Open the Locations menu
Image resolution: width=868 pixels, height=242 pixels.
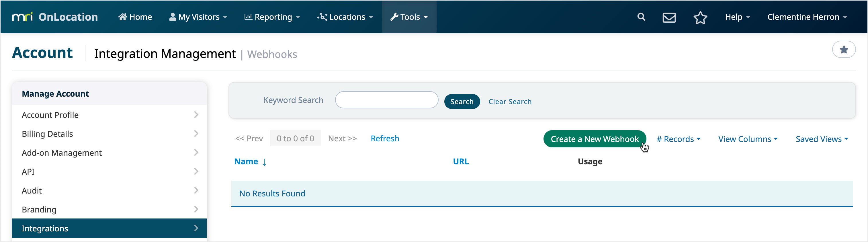click(x=345, y=17)
